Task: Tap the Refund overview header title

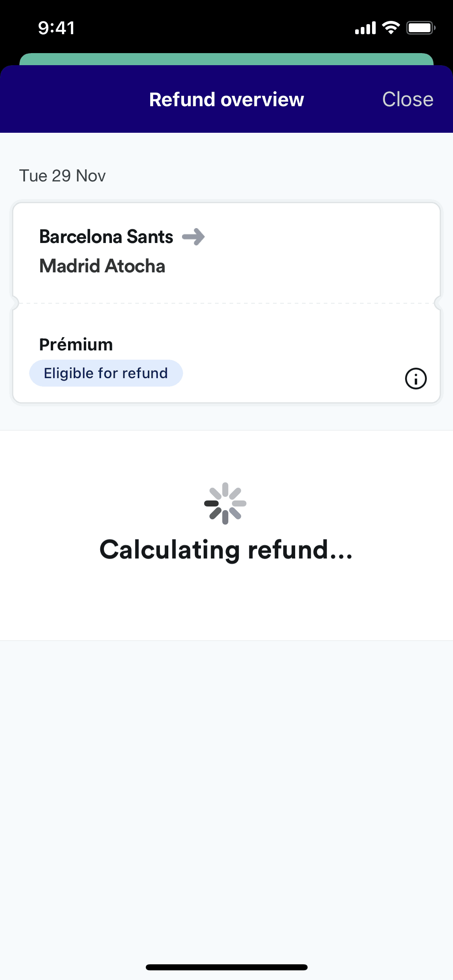Action: click(226, 99)
